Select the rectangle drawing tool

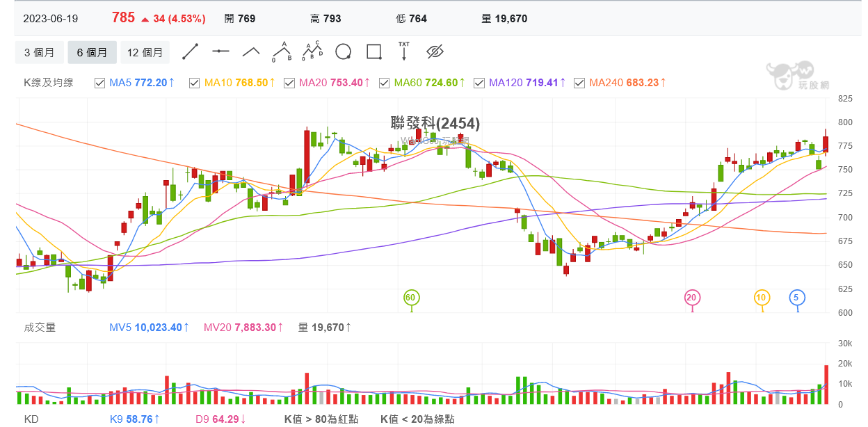coord(373,52)
